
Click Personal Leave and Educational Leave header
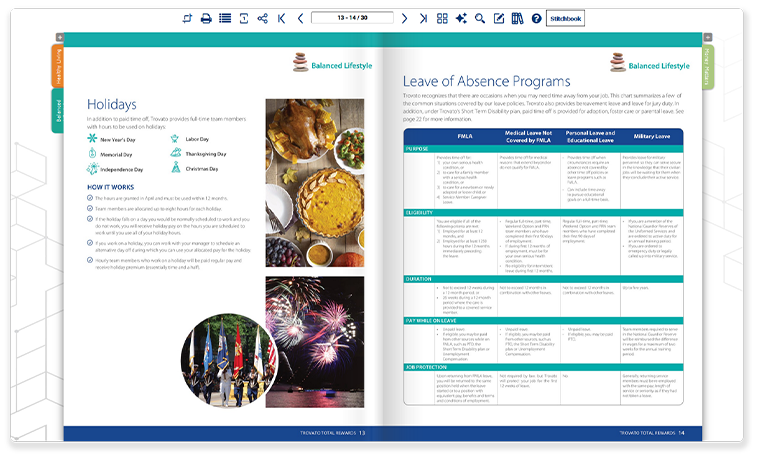[x=590, y=136]
